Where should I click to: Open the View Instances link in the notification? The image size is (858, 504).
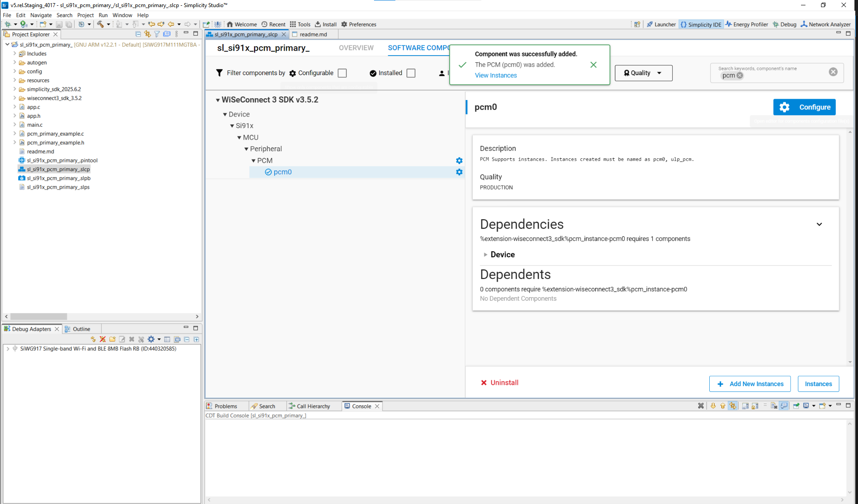click(x=496, y=75)
